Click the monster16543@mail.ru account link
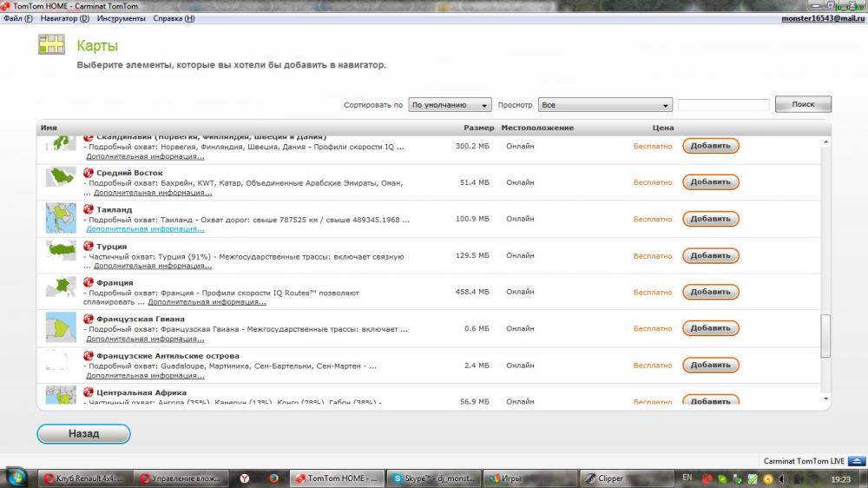This screenshot has width=868, height=488. (823, 18)
